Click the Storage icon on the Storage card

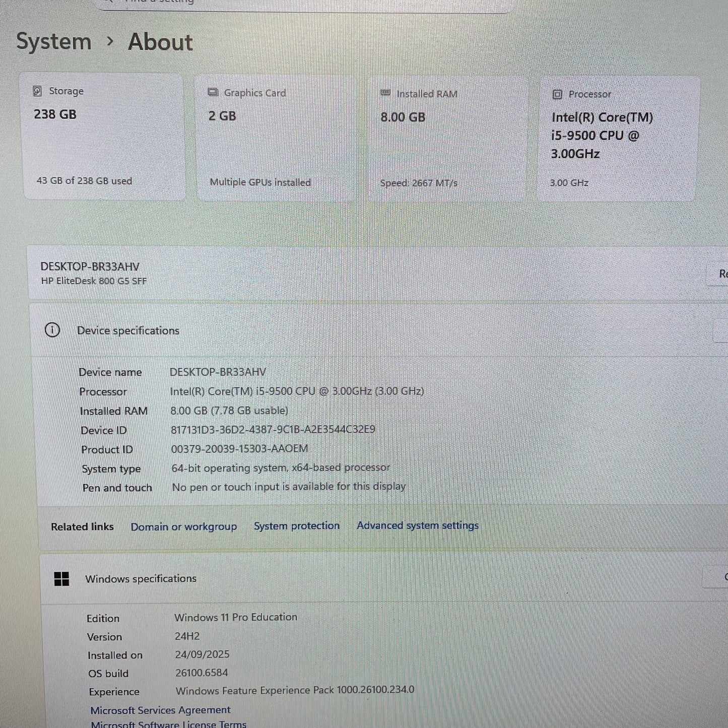click(x=38, y=91)
